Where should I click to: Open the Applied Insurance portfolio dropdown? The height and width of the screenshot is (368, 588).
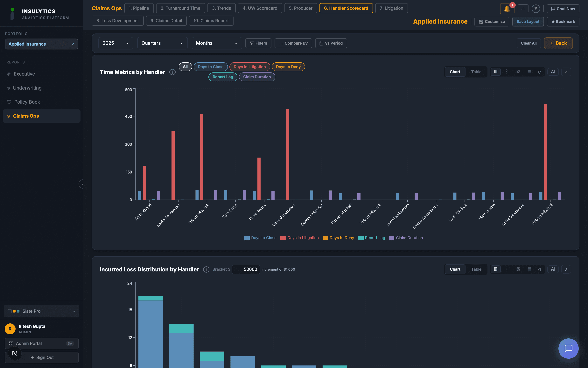point(41,44)
